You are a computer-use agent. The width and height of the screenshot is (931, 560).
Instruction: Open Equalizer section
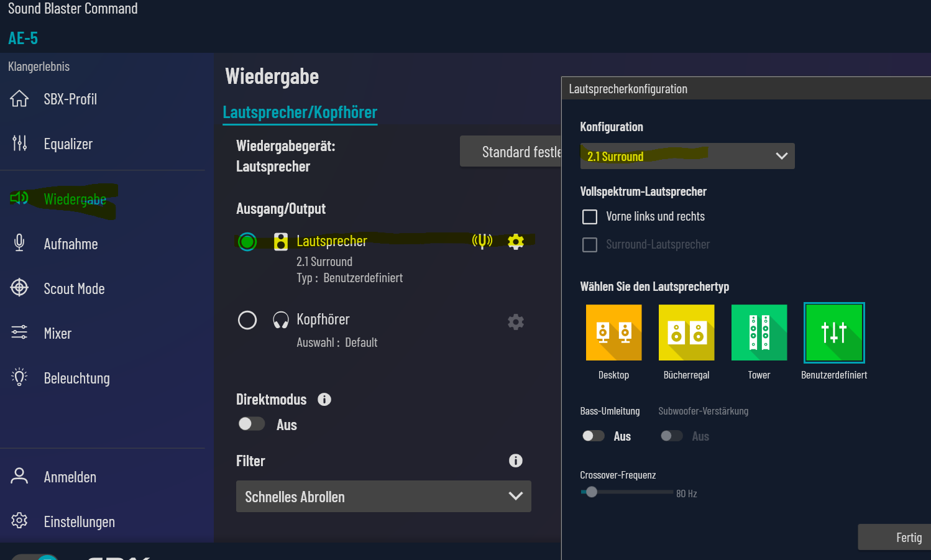(68, 144)
